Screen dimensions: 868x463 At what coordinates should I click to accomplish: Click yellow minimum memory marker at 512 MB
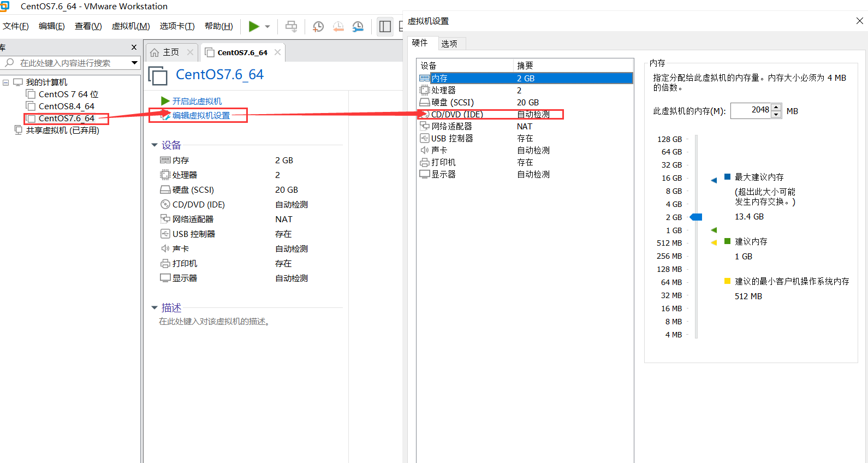point(714,242)
